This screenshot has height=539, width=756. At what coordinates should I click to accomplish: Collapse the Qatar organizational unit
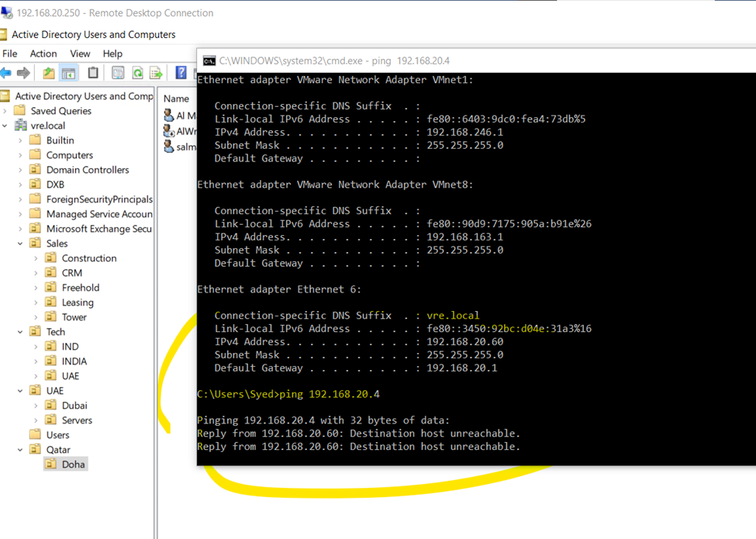pos(20,450)
